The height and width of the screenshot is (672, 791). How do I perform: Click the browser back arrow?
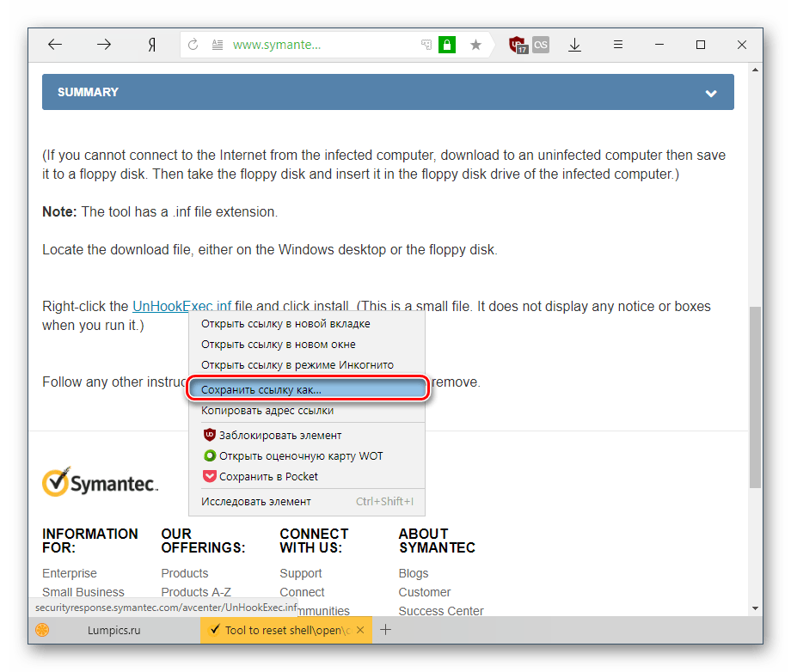pos(55,45)
